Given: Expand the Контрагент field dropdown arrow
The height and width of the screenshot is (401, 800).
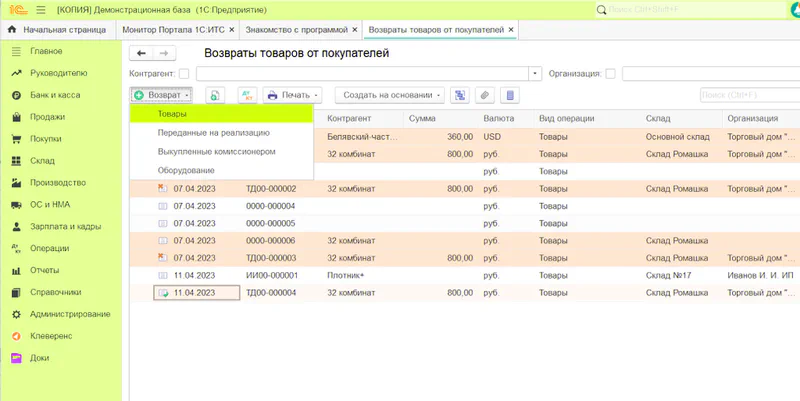Looking at the screenshot, I should 536,74.
